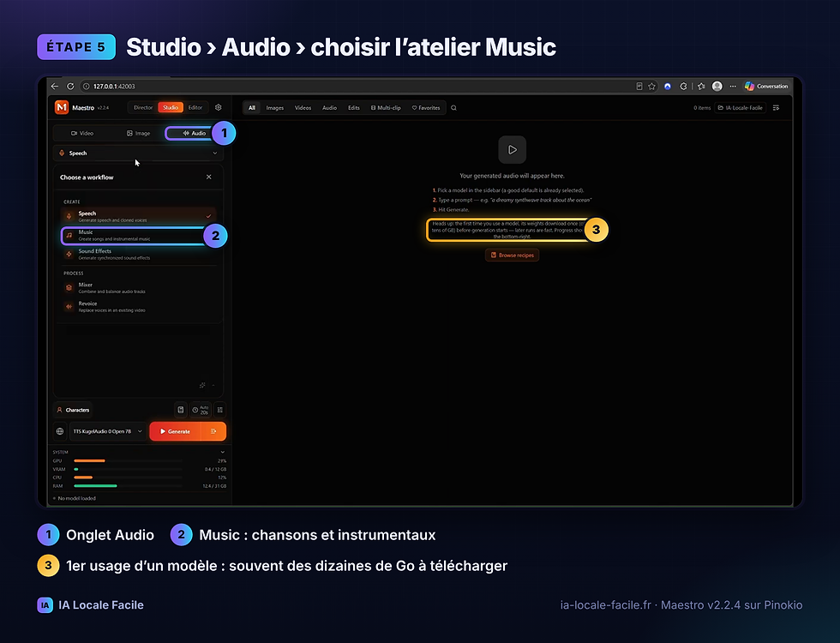Open the IA-Locale-Facile project folder selector
Screen dimensions: 840x643
741,108
